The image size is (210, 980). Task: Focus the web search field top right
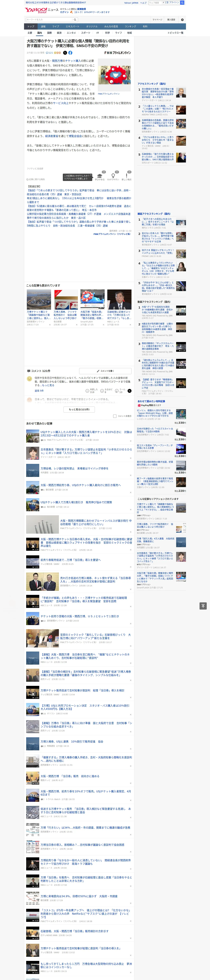tap(155, 3)
